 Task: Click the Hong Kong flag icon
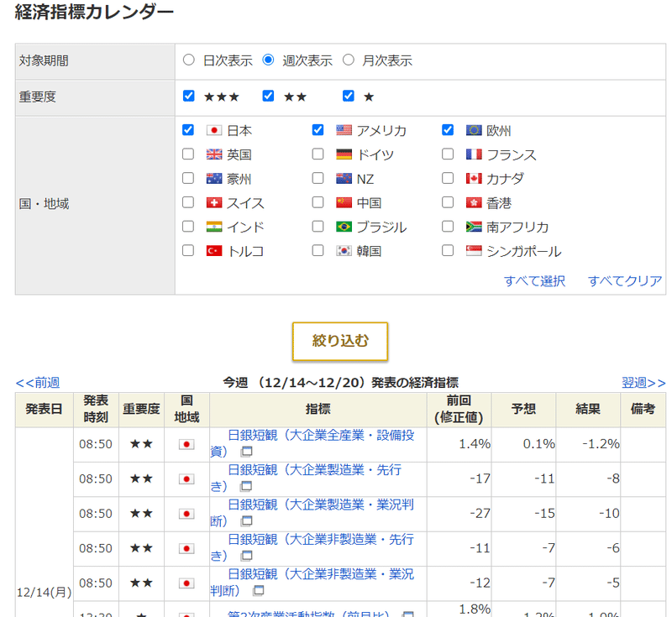point(474,202)
